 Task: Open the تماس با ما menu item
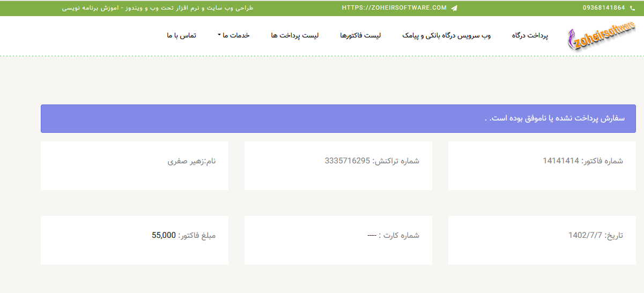coord(181,35)
